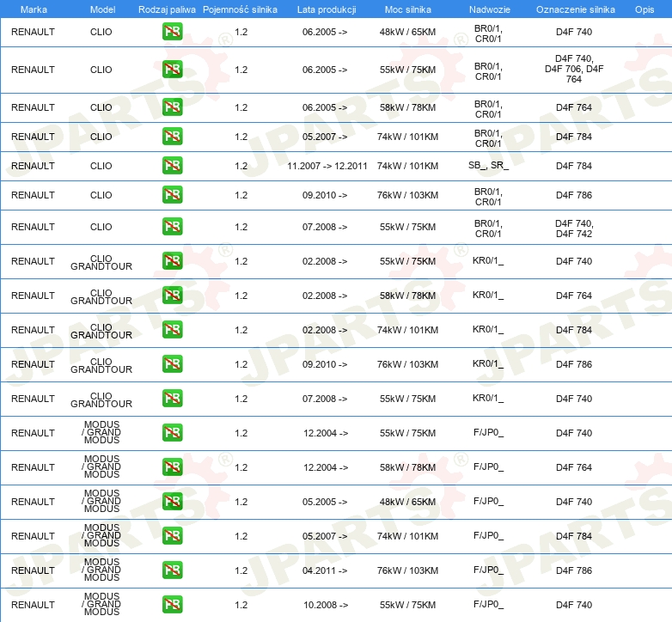Screen dimensions: 672x622
Task: Select BR0/1, CR0/1 in the Clio 76kW row
Action: 488,197
